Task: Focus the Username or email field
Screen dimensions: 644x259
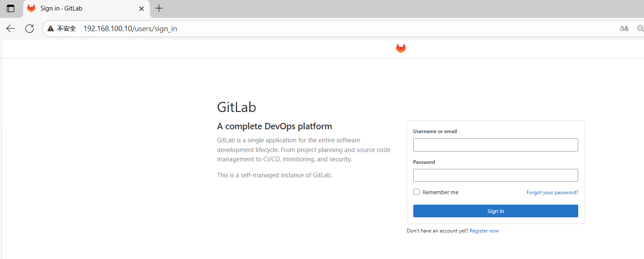Action: [496, 145]
